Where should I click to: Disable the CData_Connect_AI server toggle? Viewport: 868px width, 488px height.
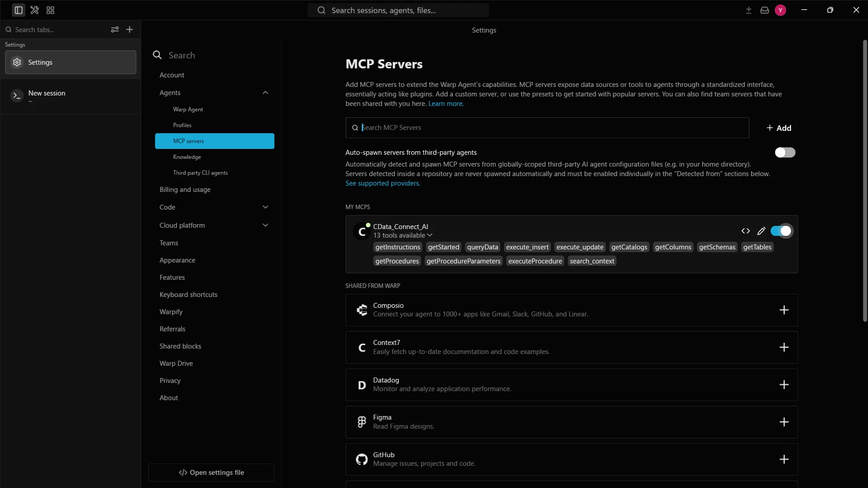tap(782, 231)
